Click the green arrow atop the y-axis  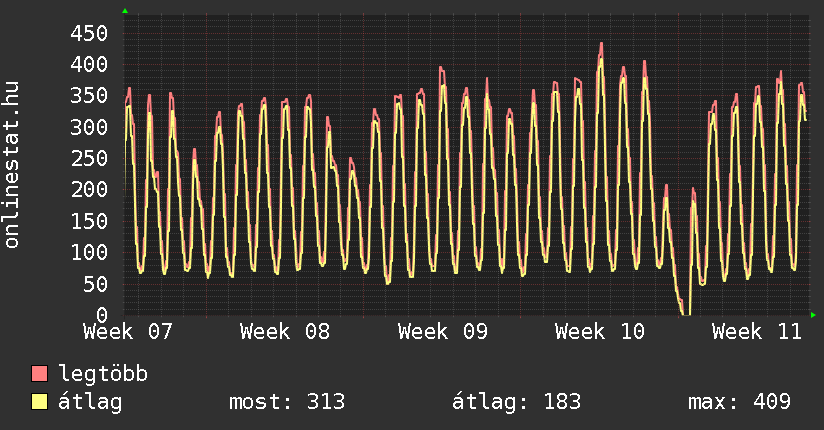(x=124, y=11)
